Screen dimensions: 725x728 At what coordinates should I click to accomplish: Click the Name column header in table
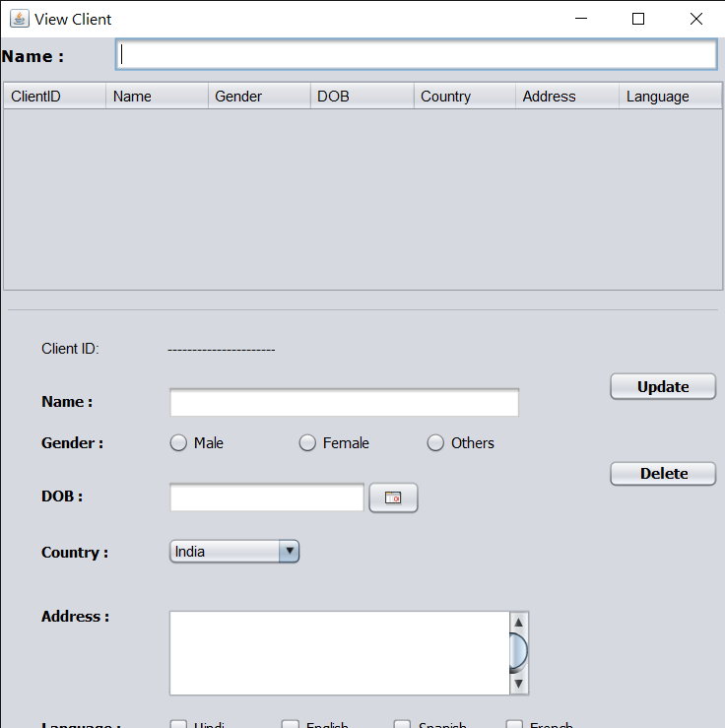(x=157, y=97)
